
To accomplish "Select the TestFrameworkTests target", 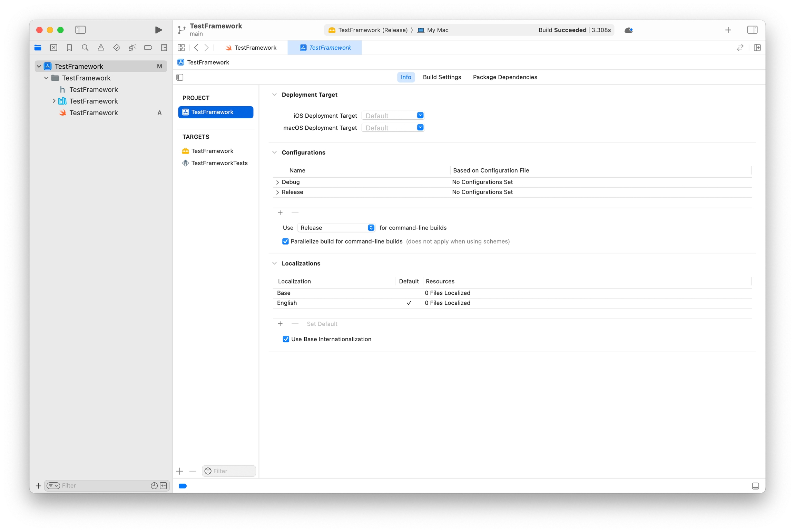I will tap(219, 163).
